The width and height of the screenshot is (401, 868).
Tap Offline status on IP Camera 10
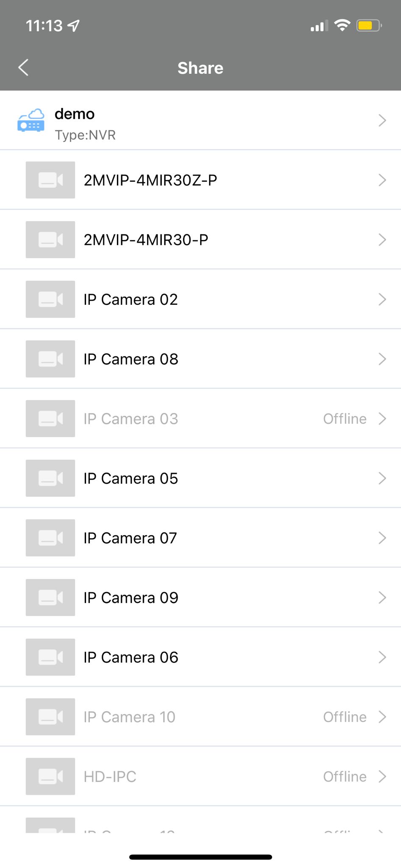[x=345, y=717]
